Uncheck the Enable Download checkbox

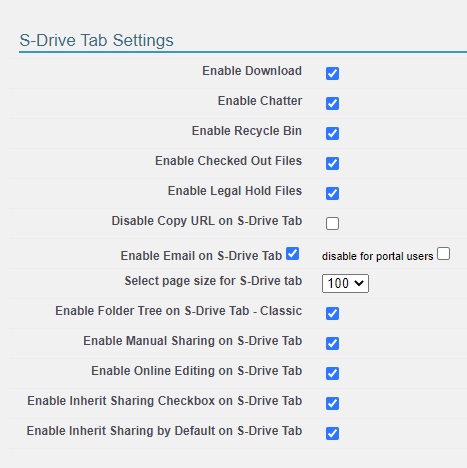tap(332, 73)
